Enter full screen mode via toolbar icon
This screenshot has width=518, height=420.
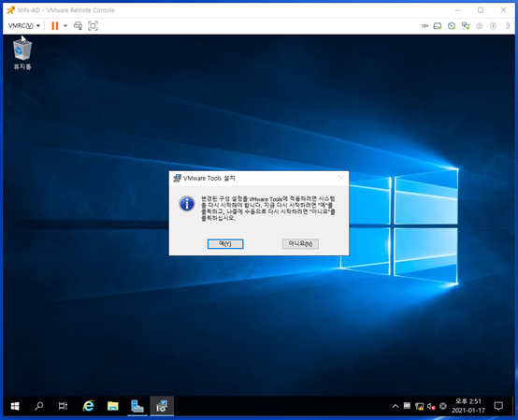(x=93, y=26)
